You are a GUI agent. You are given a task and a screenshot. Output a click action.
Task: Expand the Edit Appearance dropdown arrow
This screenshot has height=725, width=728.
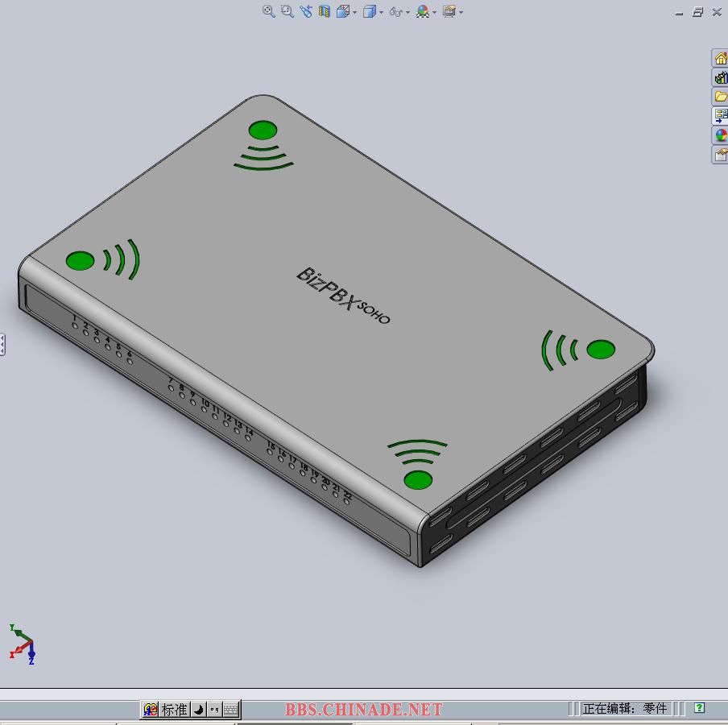[x=435, y=13]
